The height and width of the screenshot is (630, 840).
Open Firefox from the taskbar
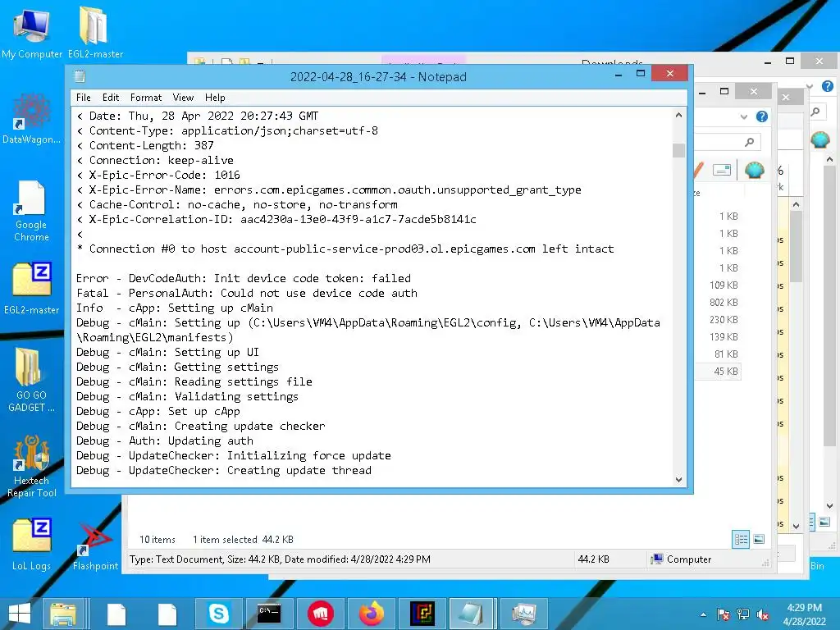(372, 614)
